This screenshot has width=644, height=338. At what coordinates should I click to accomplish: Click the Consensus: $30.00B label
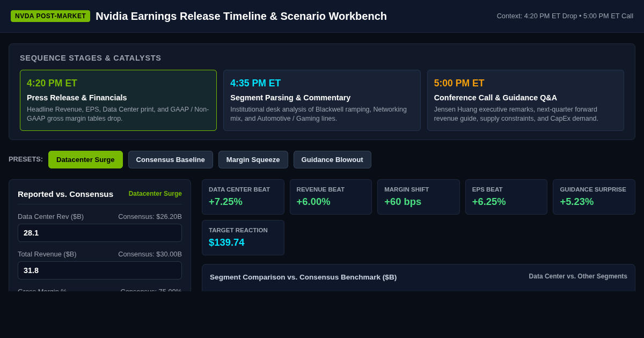coord(150,254)
